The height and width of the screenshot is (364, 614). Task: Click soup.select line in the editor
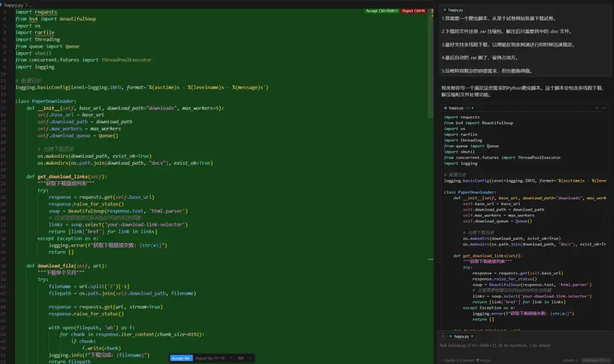118,225
